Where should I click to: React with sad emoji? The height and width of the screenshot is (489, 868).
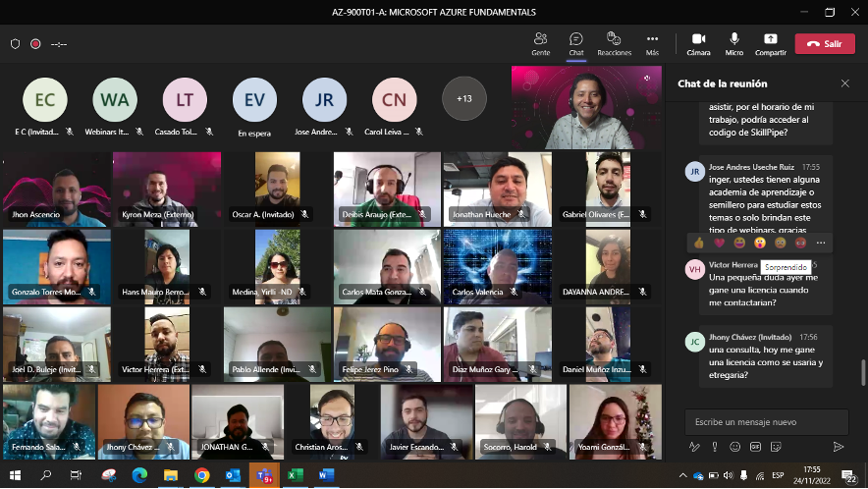[780, 243]
